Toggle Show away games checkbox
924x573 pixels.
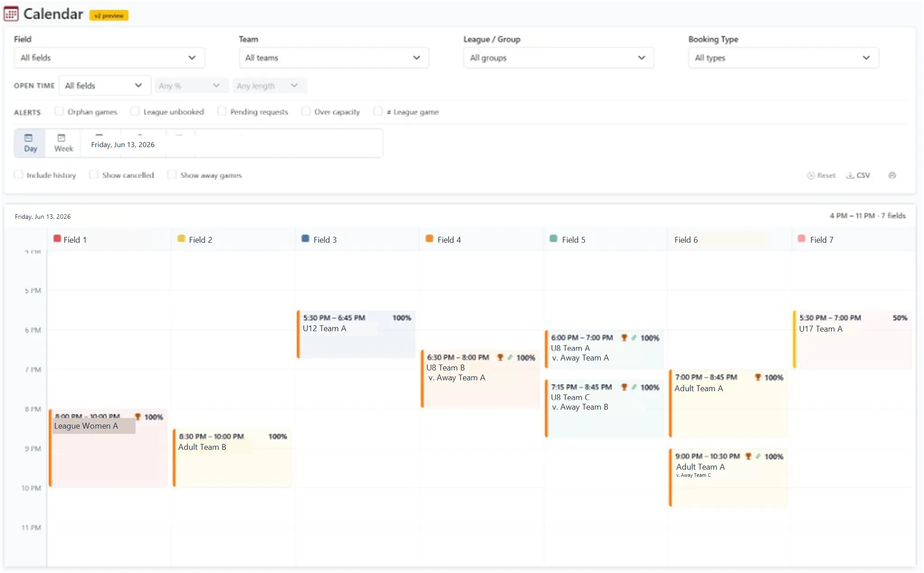(171, 175)
